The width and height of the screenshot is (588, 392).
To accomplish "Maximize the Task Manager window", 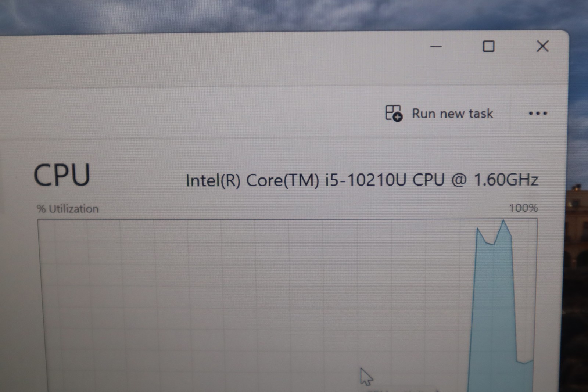I will click(488, 46).
